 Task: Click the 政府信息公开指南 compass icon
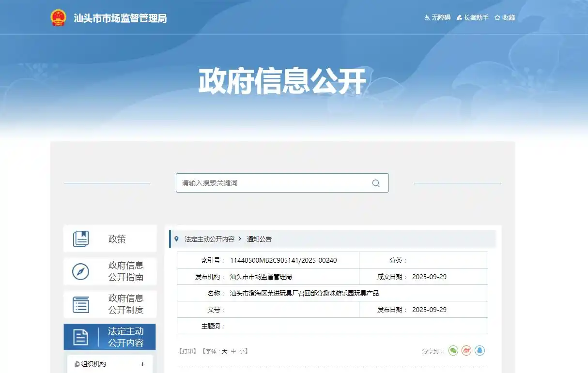[x=81, y=271]
